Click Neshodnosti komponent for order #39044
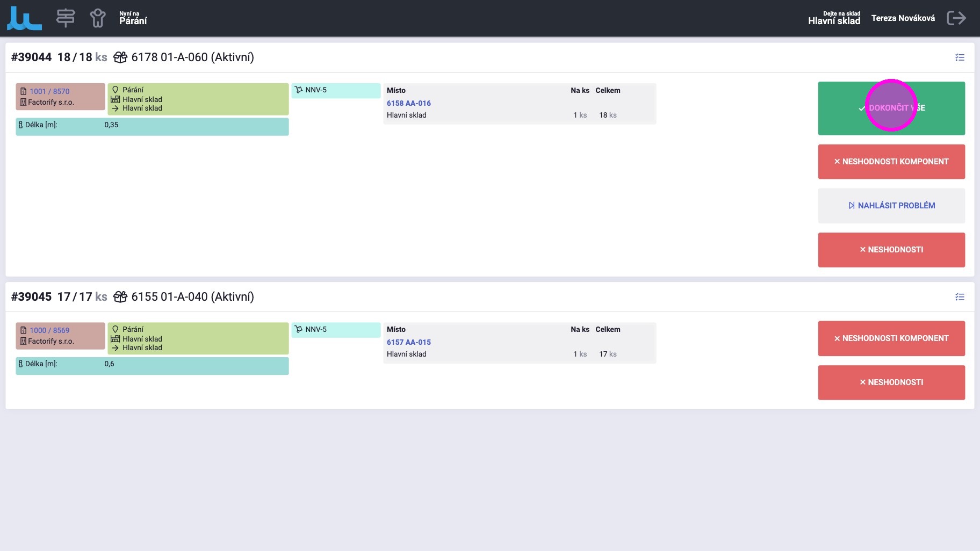This screenshot has width=980, height=551. [891, 162]
